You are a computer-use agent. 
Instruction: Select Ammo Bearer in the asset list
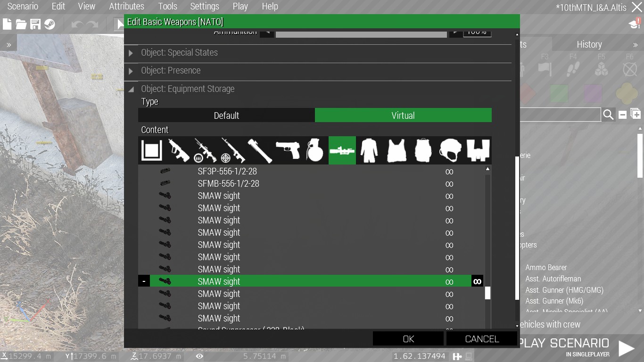(546, 268)
